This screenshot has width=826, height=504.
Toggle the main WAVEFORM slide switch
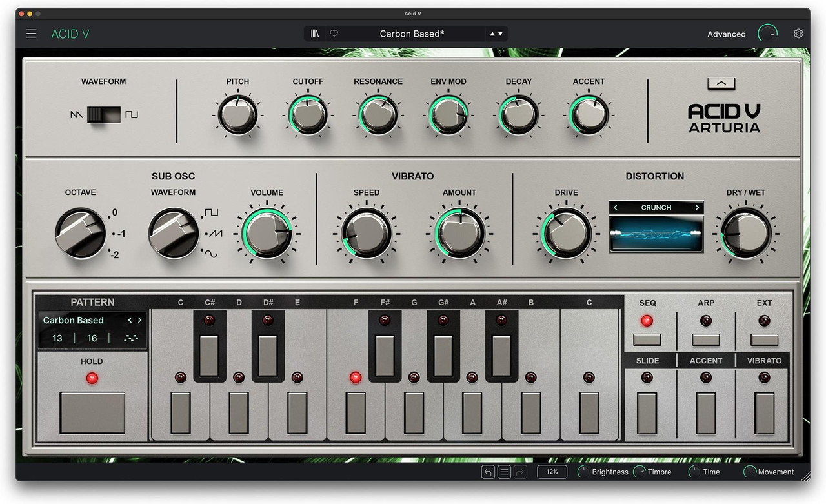pyautogui.click(x=104, y=115)
